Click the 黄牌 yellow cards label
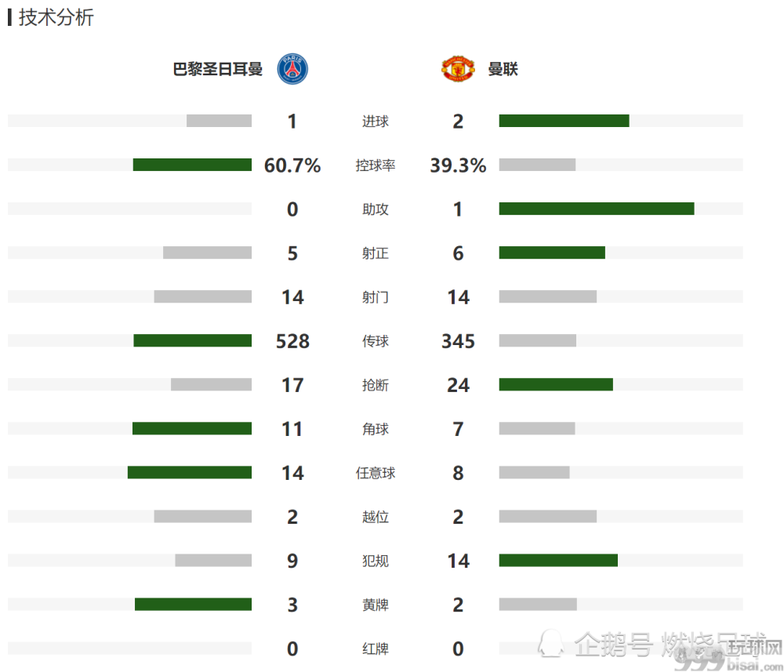 click(376, 605)
